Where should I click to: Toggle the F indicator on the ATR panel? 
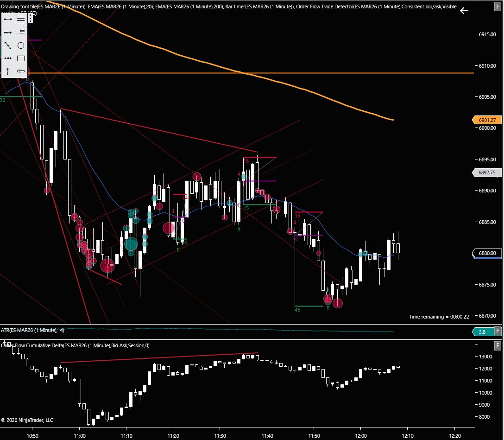coord(497,331)
